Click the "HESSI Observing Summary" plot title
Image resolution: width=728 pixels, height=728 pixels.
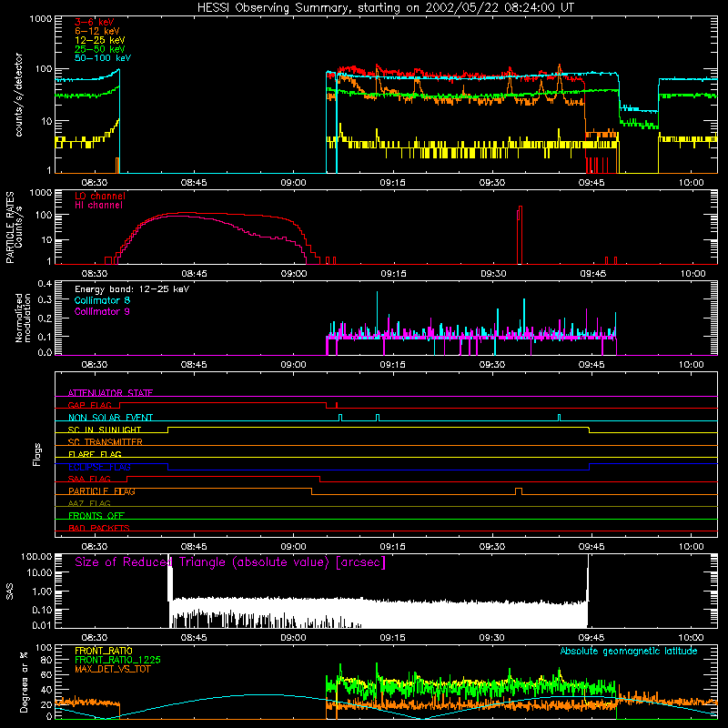click(x=385, y=8)
